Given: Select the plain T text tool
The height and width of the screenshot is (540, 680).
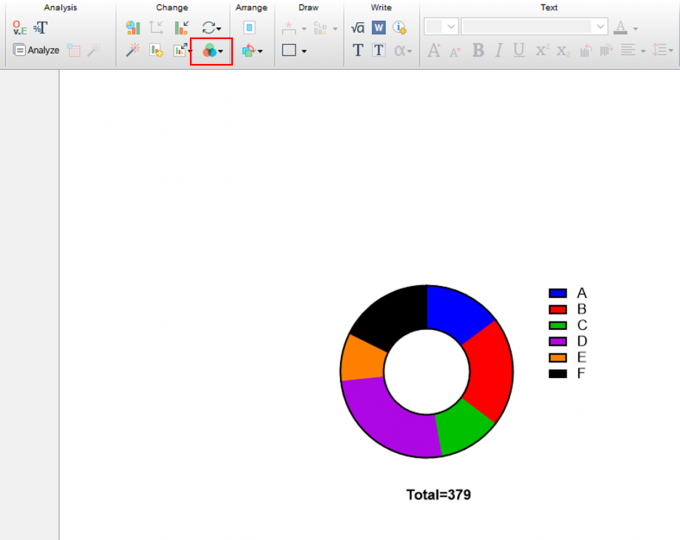Looking at the screenshot, I should point(358,50).
